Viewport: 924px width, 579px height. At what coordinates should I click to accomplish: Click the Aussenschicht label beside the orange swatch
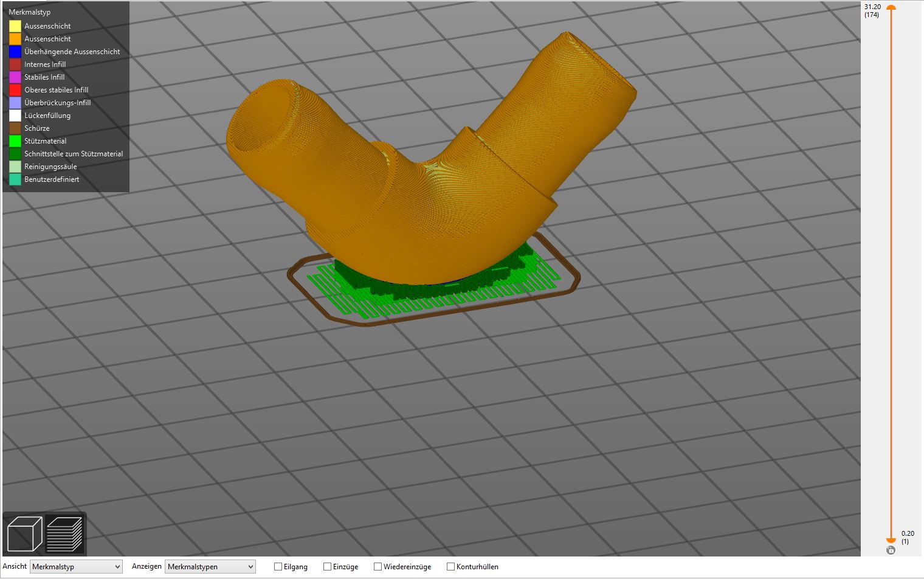pyautogui.click(x=47, y=39)
